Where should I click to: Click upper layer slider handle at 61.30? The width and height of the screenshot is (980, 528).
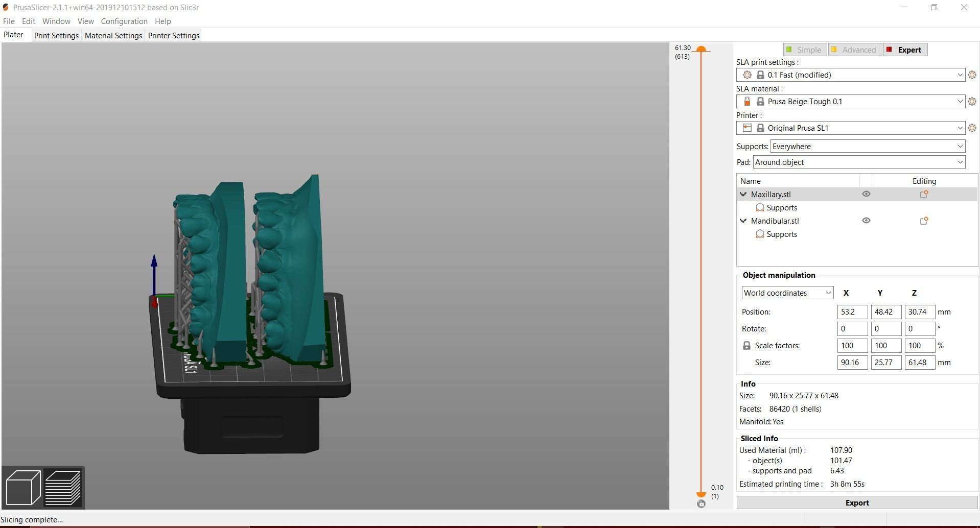point(701,49)
